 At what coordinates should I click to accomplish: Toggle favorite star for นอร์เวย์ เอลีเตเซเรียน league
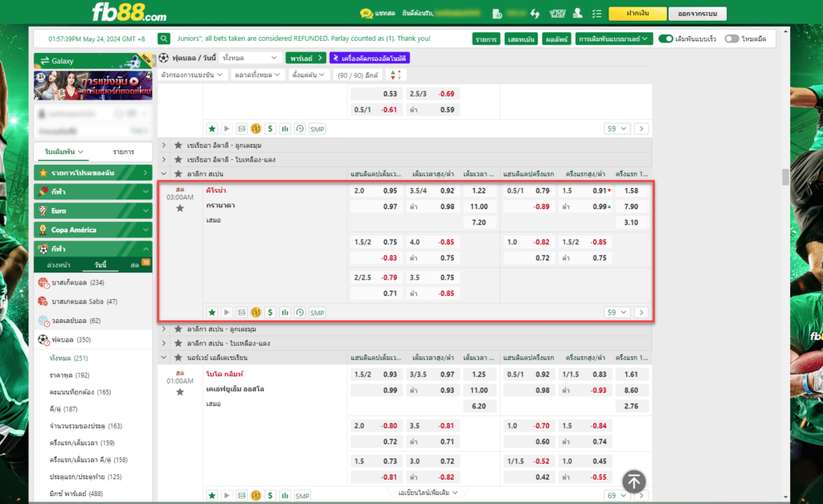[x=178, y=358]
